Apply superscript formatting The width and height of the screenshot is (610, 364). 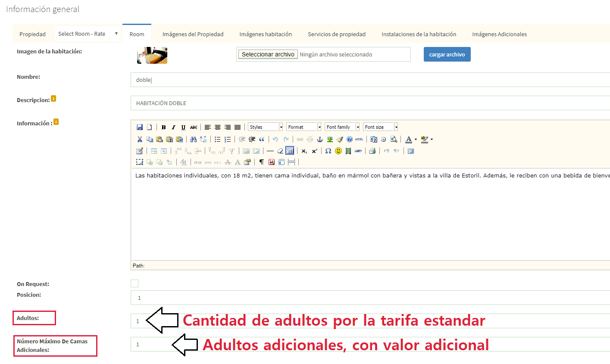(x=314, y=151)
